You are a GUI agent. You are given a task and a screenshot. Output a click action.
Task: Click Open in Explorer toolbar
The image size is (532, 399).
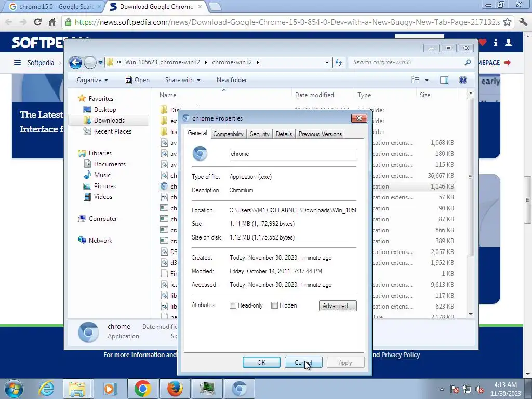point(137,80)
